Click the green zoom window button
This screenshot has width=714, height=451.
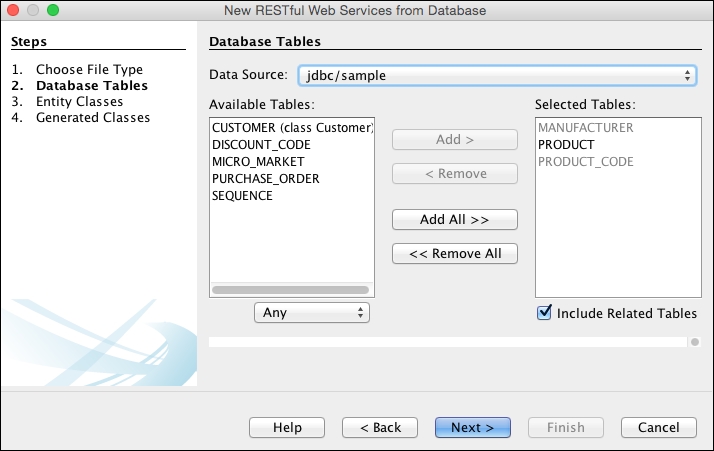tap(53, 10)
